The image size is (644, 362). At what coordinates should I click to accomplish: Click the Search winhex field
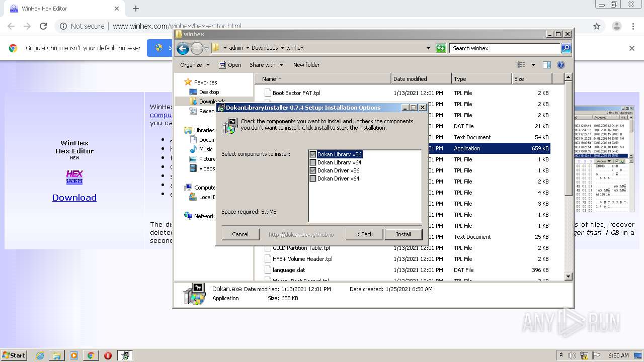click(505, 48)
